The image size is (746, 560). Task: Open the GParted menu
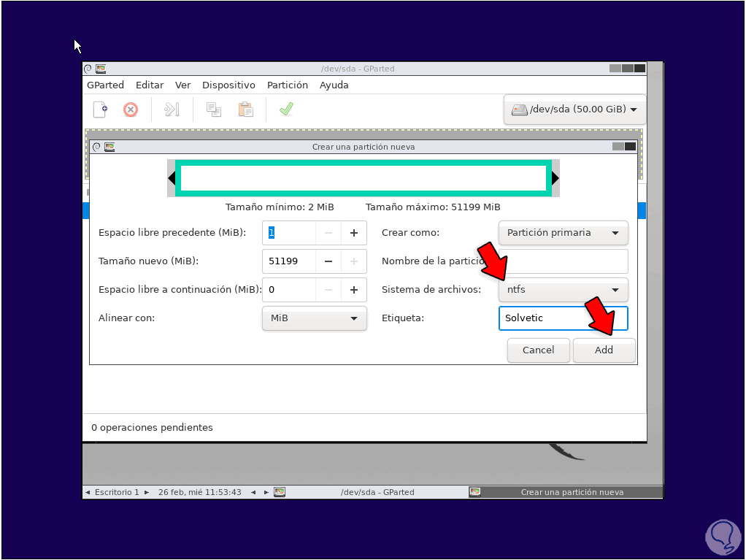coord(105,85)
